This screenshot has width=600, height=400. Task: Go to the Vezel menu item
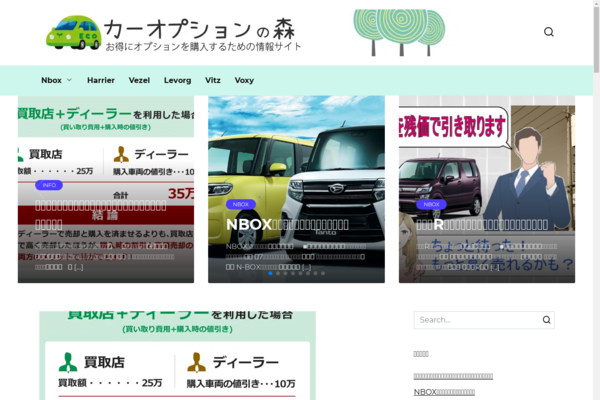pyautogui.click(x=139, y=80)
